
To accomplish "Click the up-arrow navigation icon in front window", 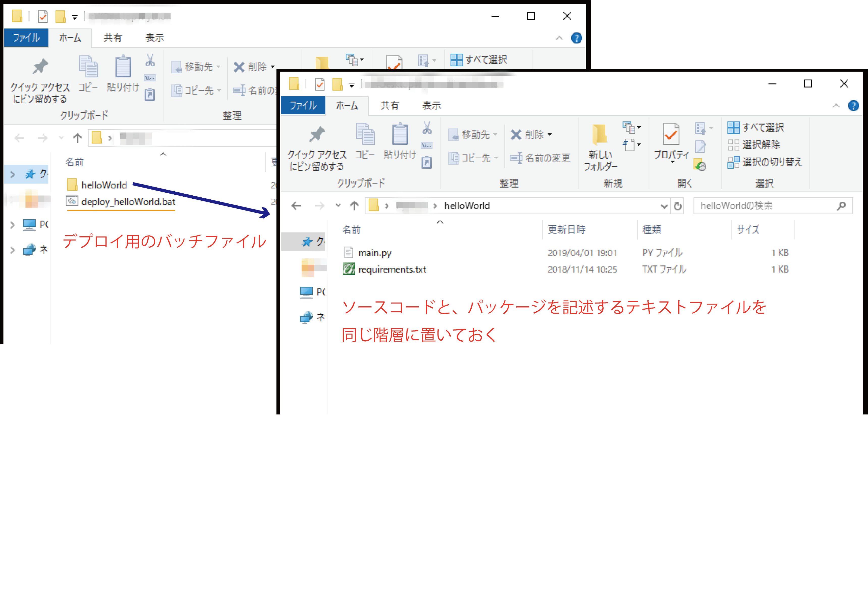I will 354,206.
